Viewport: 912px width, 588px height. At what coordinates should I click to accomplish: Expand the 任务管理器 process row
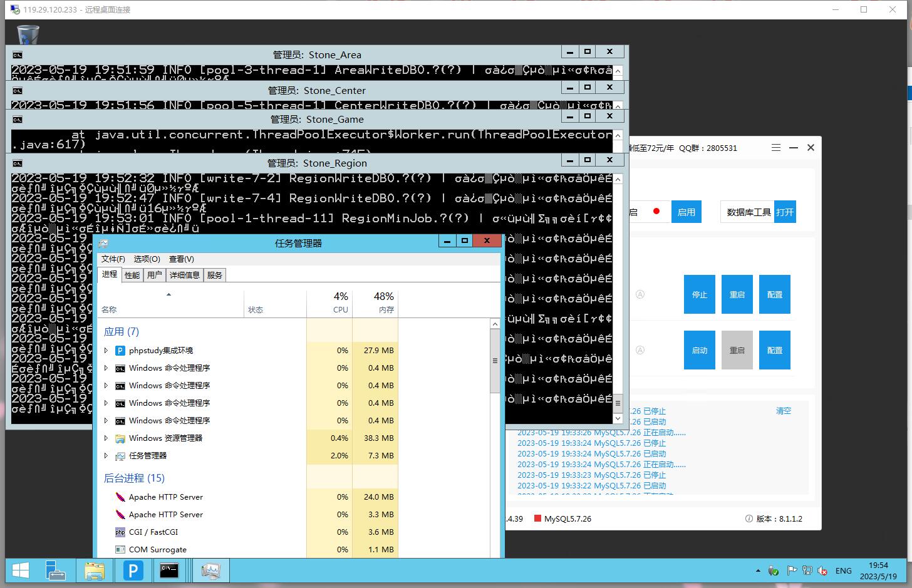[106, 456]
